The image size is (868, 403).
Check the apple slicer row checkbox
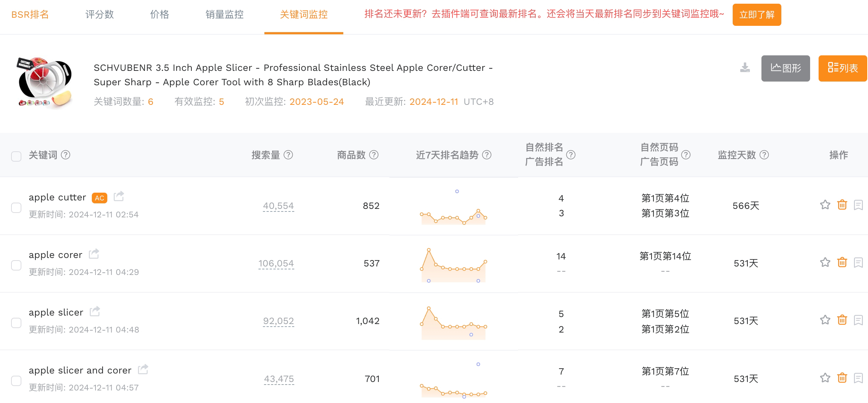(16, 323)
